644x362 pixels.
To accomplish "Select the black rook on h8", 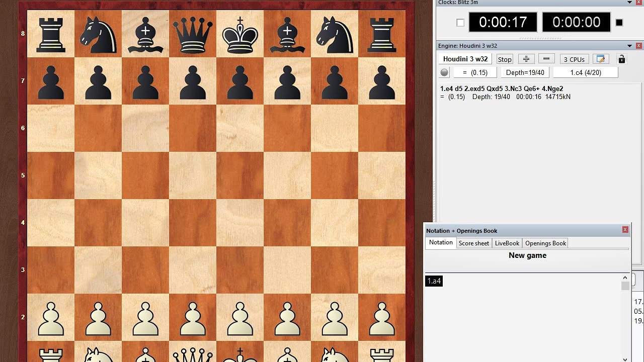I will [x=382, y=34].
